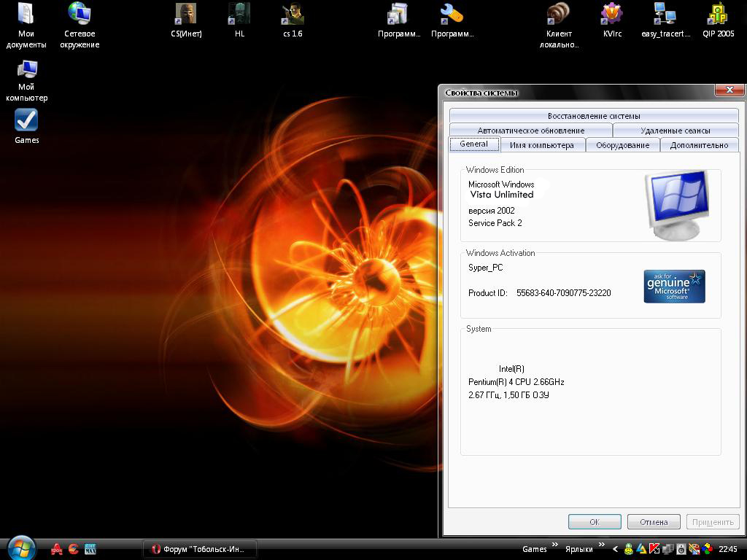
Task: Click the Syper_PC registered name
Action: (485, 268)
